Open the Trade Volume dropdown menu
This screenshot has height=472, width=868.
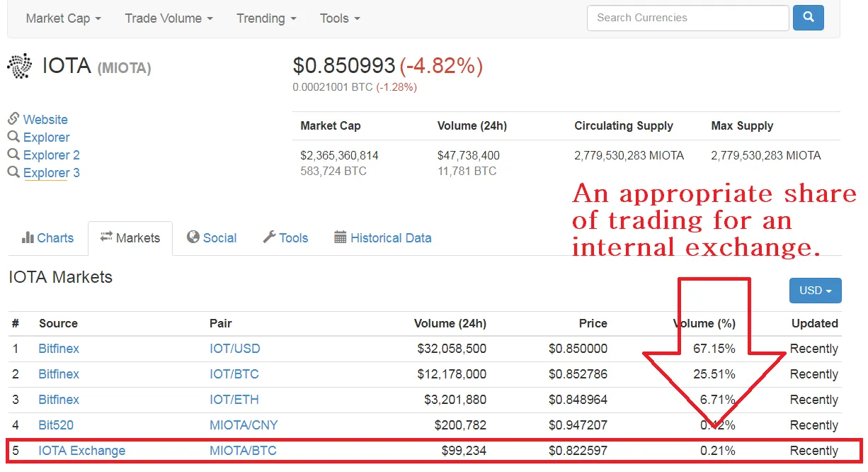pos(169,18)
